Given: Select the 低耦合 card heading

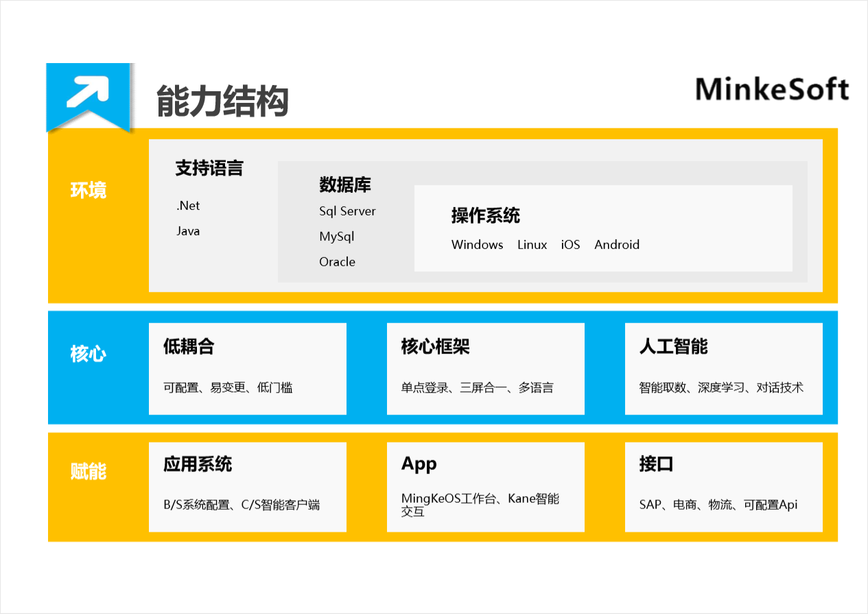Looking at the screenshot, I should click(x=189, y=346).
